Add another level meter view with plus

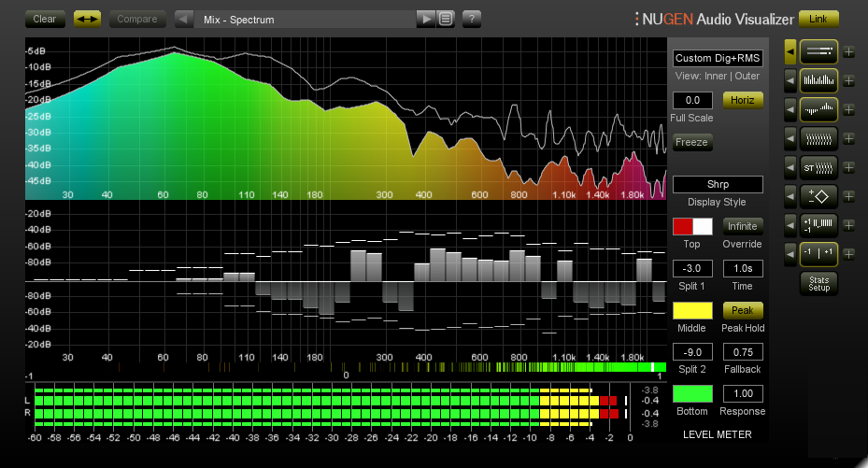[848, 52]
